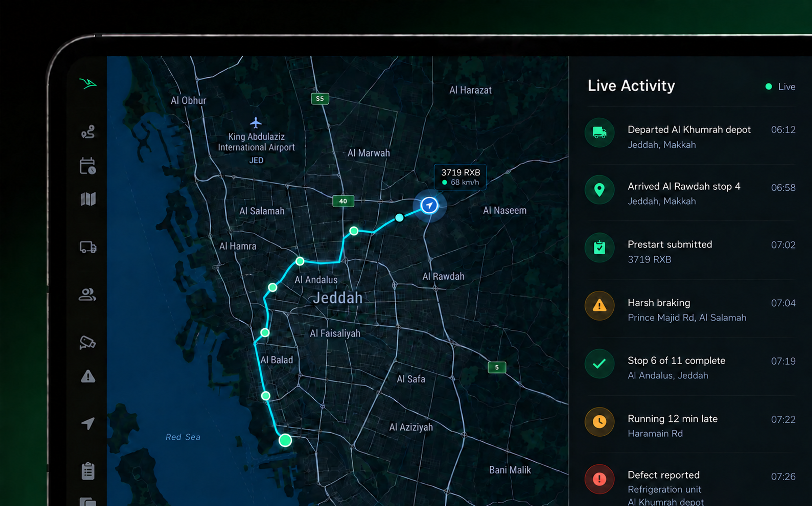
Task: Open the Departed Al Khumrah depot entry
Action: point(690,136)
